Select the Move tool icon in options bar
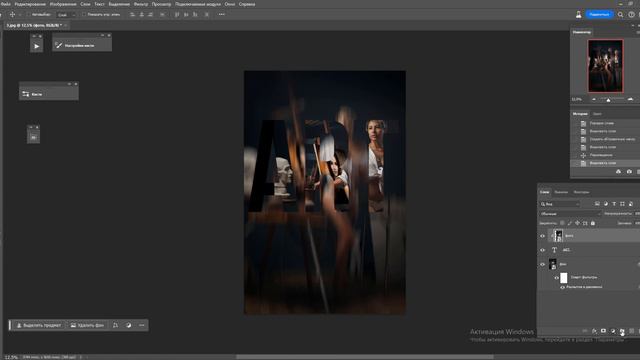Screen dimensions: 640x360 12,14
